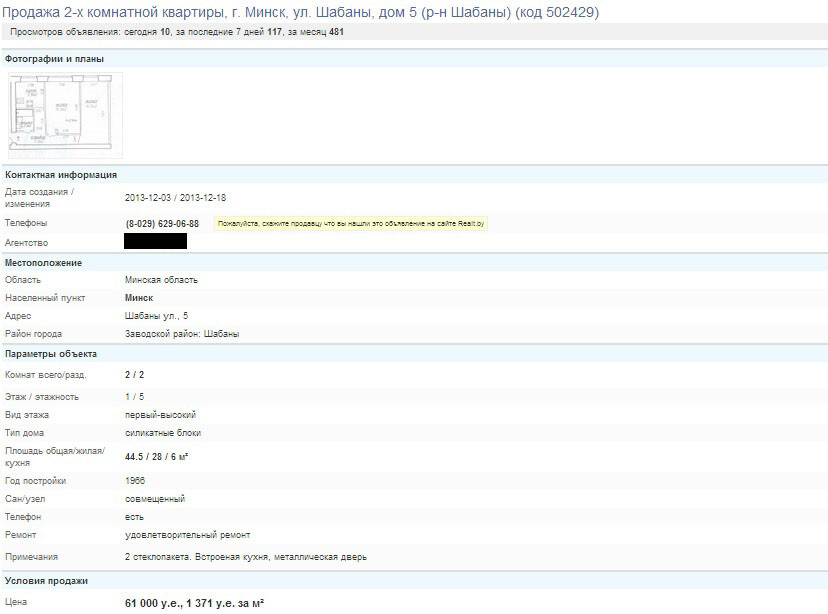828x614 pixels.
Task: Select the 'Фотографии и планы' section header
Action: coord(54,59)
